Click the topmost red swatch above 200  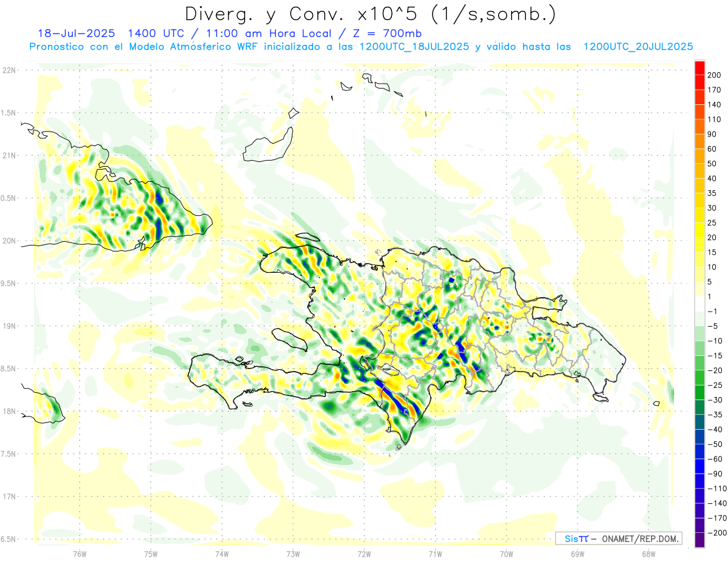tap(699, 68)
